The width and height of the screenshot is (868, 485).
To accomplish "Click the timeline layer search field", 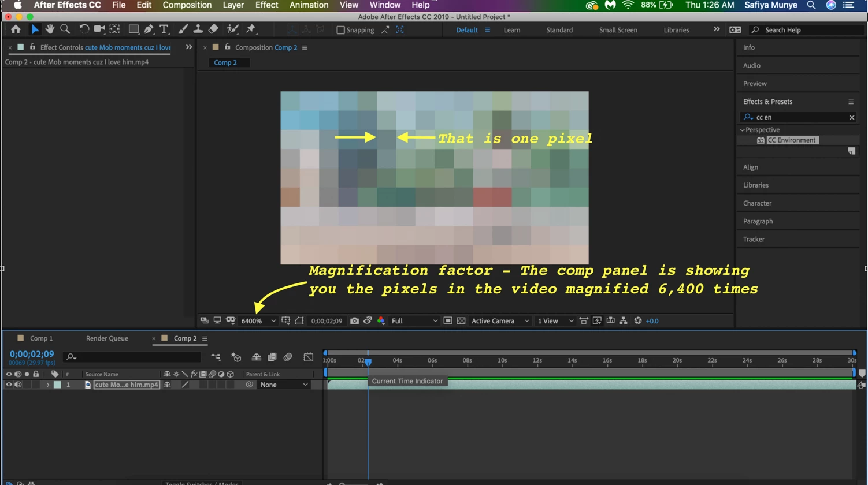I will pos(133,357).
